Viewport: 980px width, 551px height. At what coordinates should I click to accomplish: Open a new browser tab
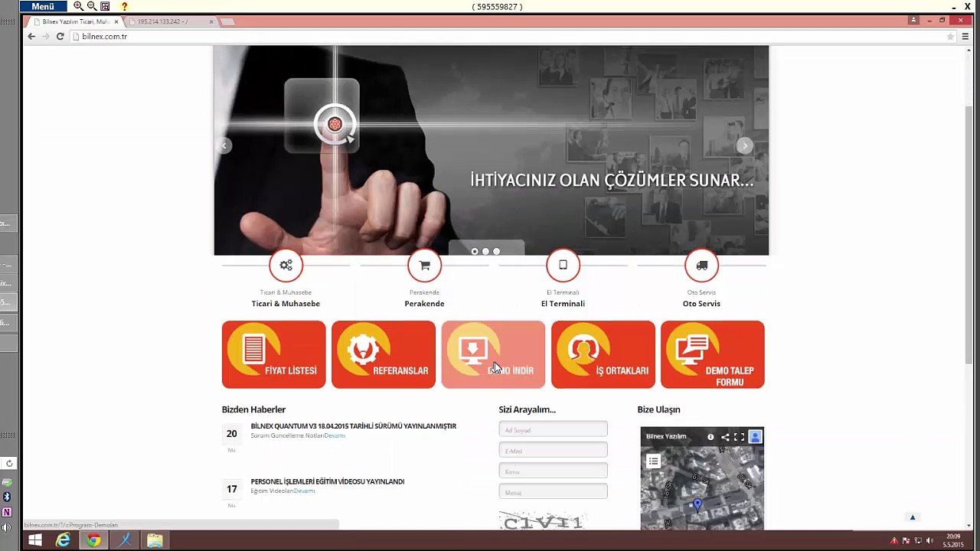227,21
